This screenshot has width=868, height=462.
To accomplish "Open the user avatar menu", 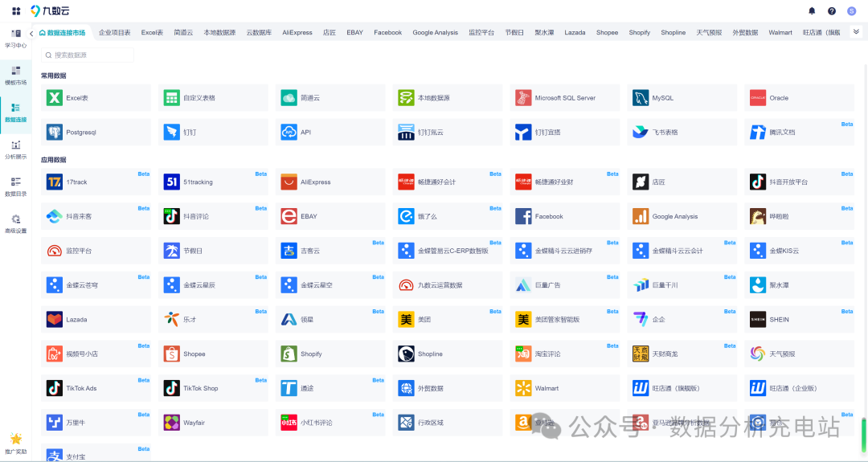I will coord(851,10).
